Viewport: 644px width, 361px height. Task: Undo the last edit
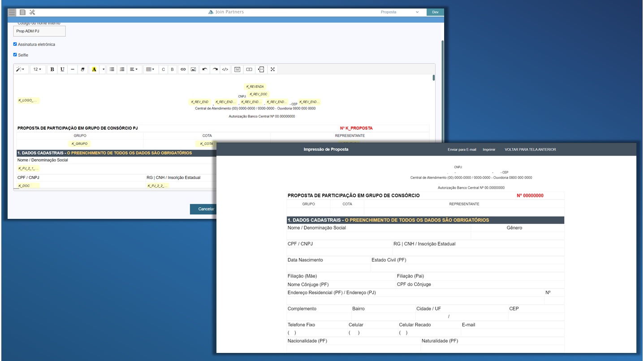pyautogui.click(x=204, y=70)
